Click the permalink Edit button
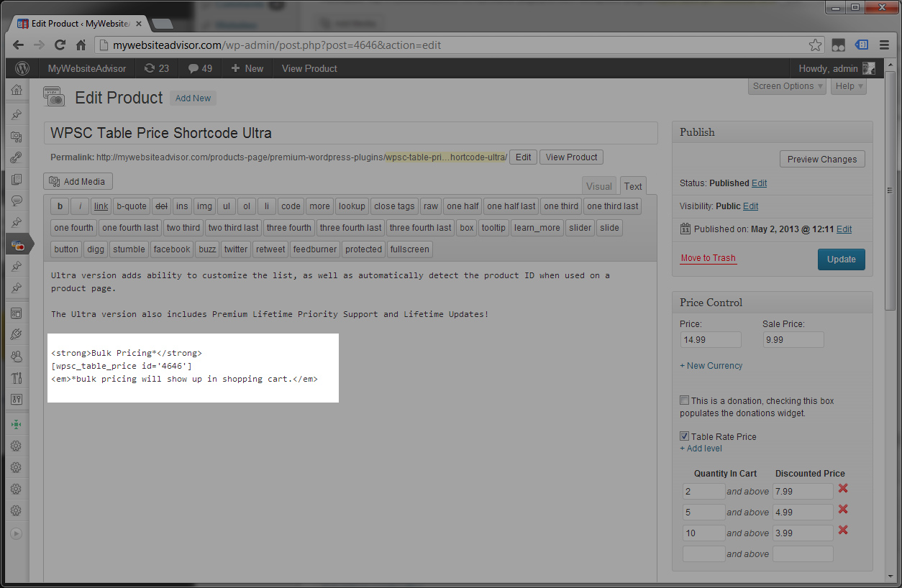902x588 pixels. (x=524, y=157)
